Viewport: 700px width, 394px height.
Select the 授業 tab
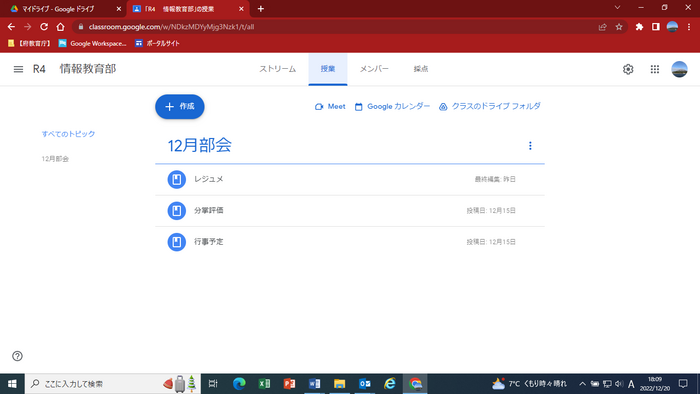coord(328,69)
